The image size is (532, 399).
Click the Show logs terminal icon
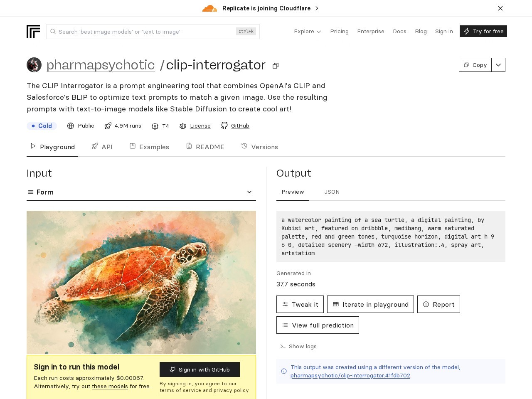[x=283, y=347]
